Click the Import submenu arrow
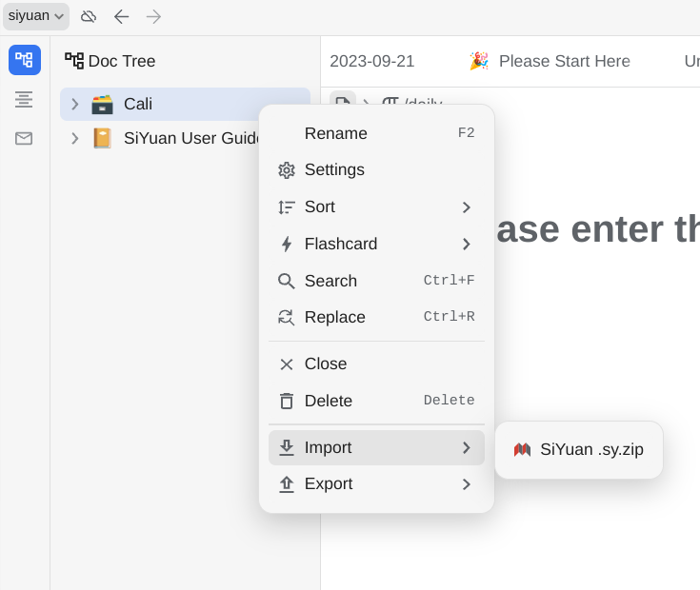Screen dimensions: 700x590 click(467, 448)
